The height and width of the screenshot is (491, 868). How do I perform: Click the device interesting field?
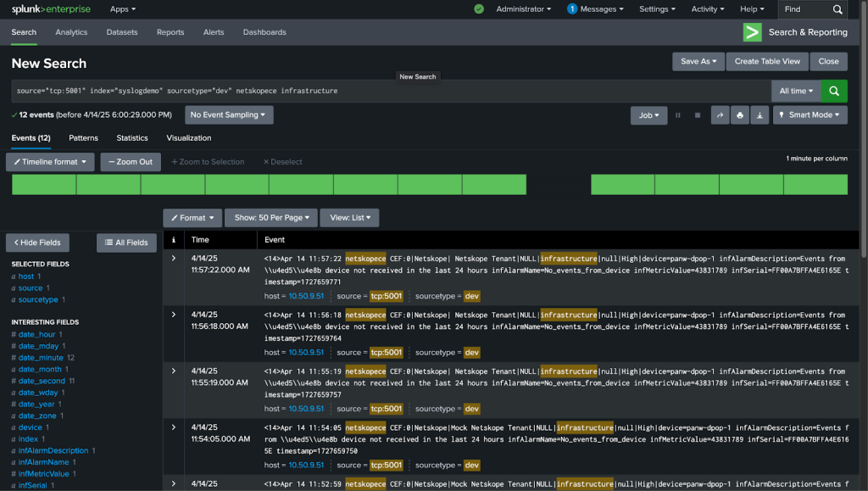click(x=30, y=427)
